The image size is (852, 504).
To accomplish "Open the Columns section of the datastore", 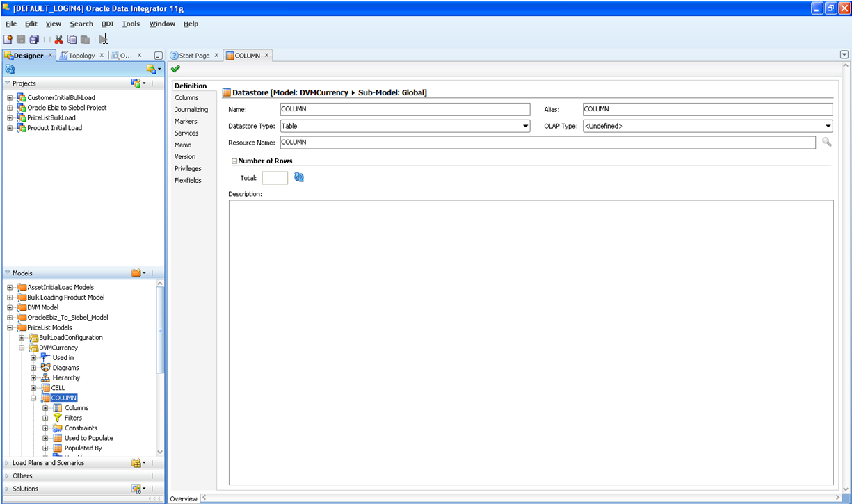I will 186,98.
